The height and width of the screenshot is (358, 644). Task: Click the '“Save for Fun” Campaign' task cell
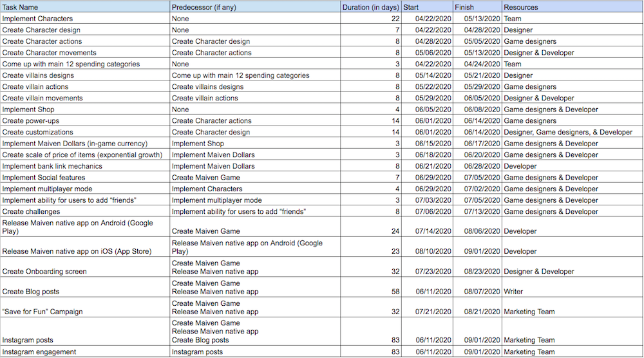click(85, 307)
